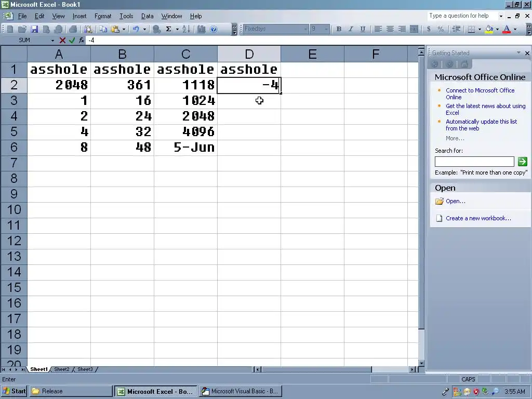Open the Undo history dropdown arrow
The width and height of the screenshot is (532, 399).
(144, 29)
